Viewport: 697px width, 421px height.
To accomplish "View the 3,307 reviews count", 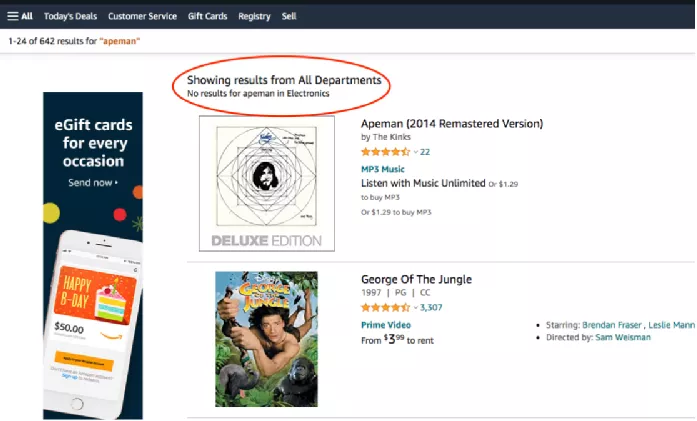I will [432, 308].
